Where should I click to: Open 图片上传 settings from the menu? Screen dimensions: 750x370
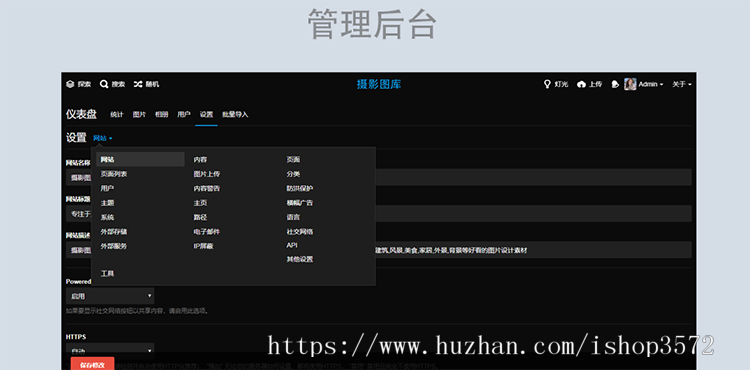[x=207, y=174]
